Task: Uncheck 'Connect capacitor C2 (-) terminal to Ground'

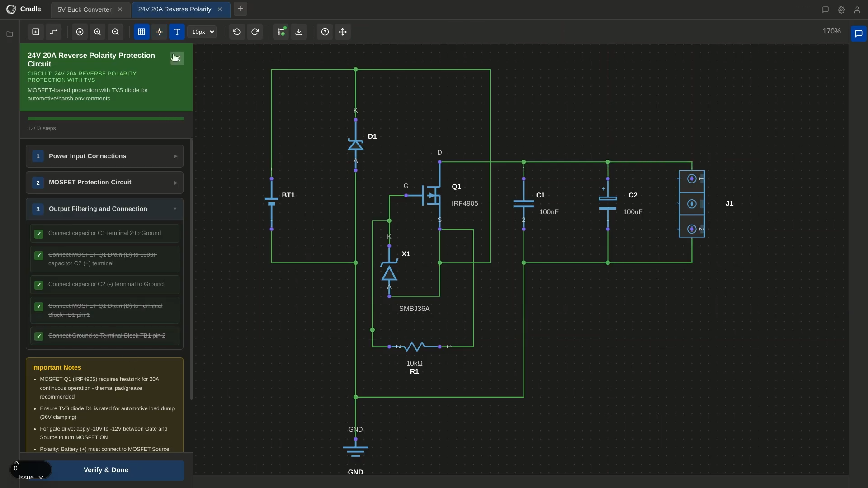Action: click(x=39, y=285)
